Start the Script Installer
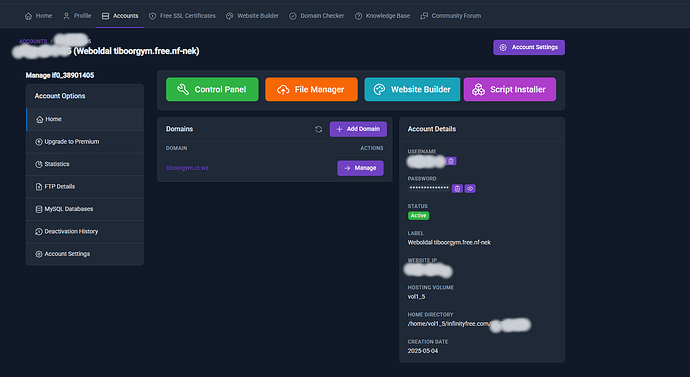The height and width of the screenshot is (377, 690). 510,89
